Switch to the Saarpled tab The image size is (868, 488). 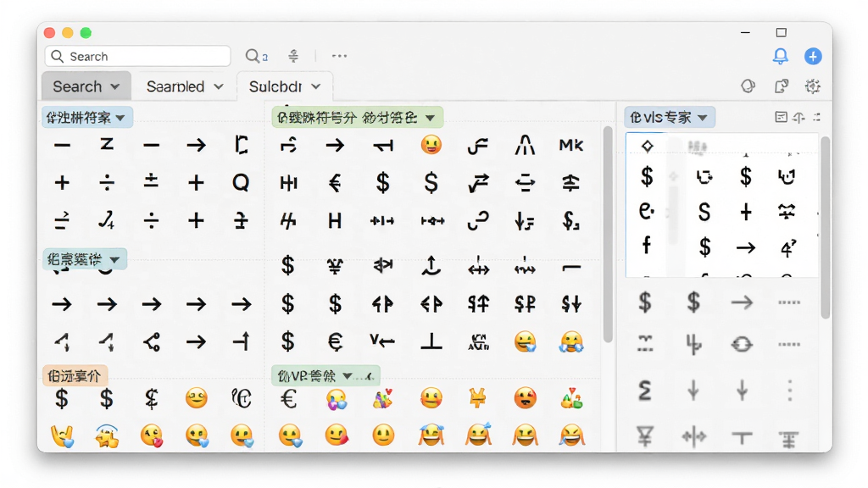pyautogui.click(x=184, y=86)
